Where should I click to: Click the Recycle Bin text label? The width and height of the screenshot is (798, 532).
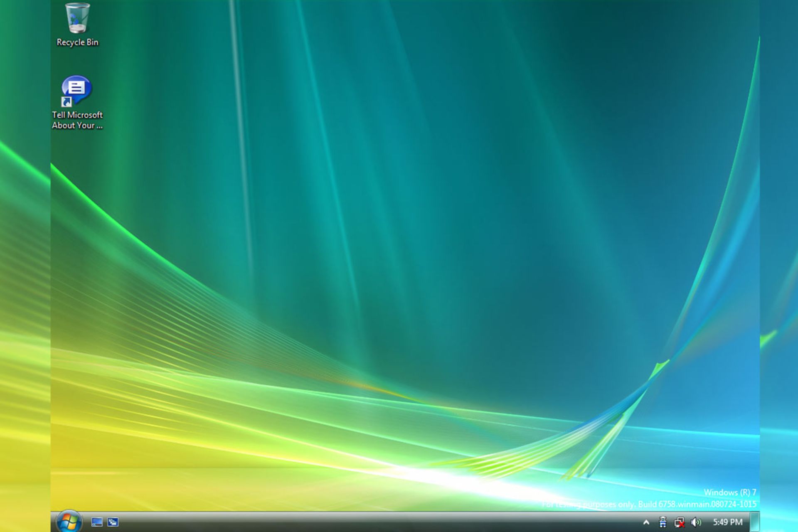[x=77, y=42]
